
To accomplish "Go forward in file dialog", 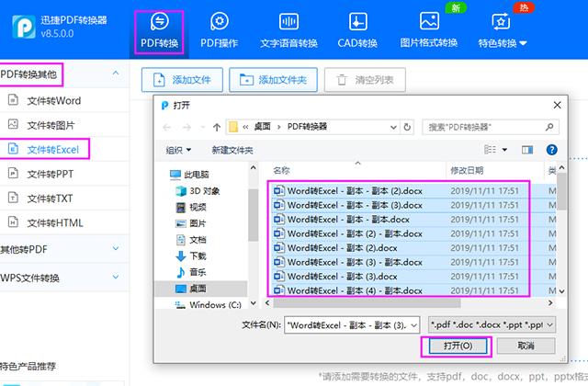I will click(187, 128).
